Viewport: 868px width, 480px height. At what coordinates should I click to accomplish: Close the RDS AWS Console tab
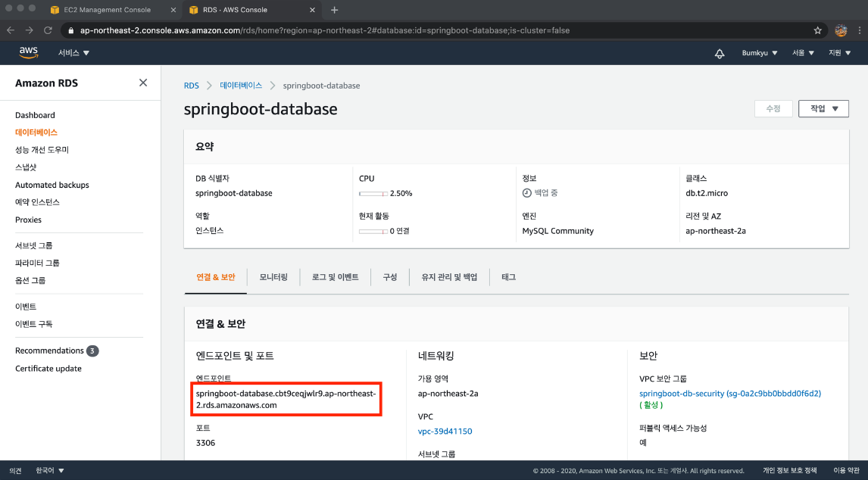pyautogui.click(x=312, y=10)
